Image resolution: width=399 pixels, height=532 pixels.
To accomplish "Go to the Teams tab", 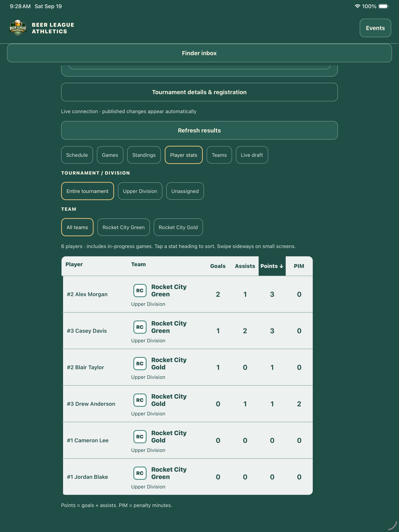I will [x=219, y=155].
